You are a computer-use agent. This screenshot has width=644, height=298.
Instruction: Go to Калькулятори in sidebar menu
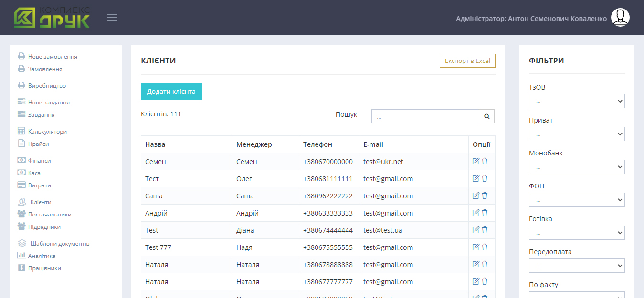click(x=47, y=132)
